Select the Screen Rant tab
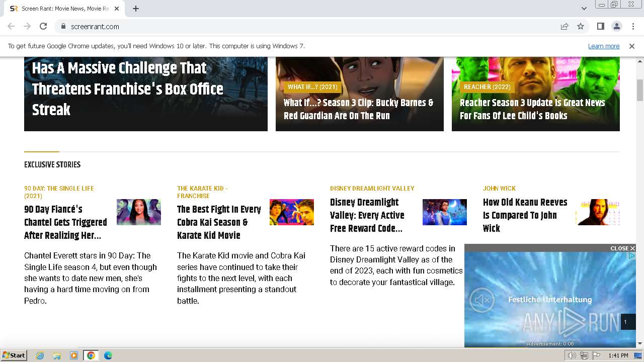 click(64, 9)
